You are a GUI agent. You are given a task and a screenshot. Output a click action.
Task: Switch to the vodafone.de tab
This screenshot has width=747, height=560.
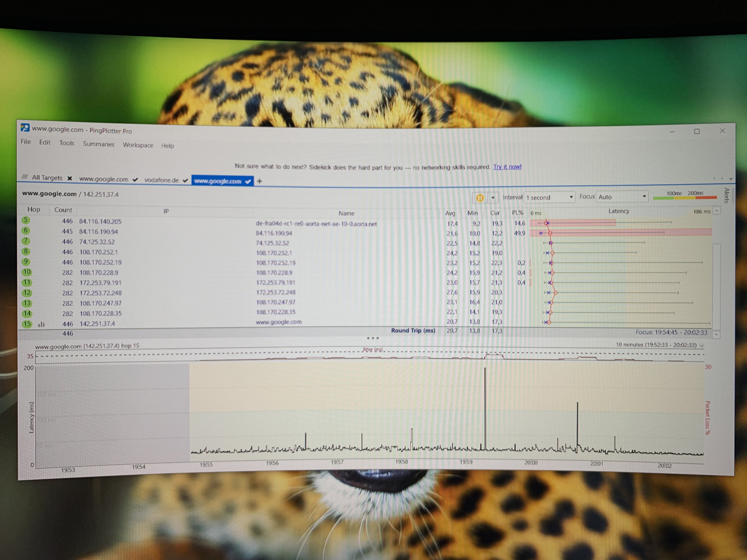(161, 180)
